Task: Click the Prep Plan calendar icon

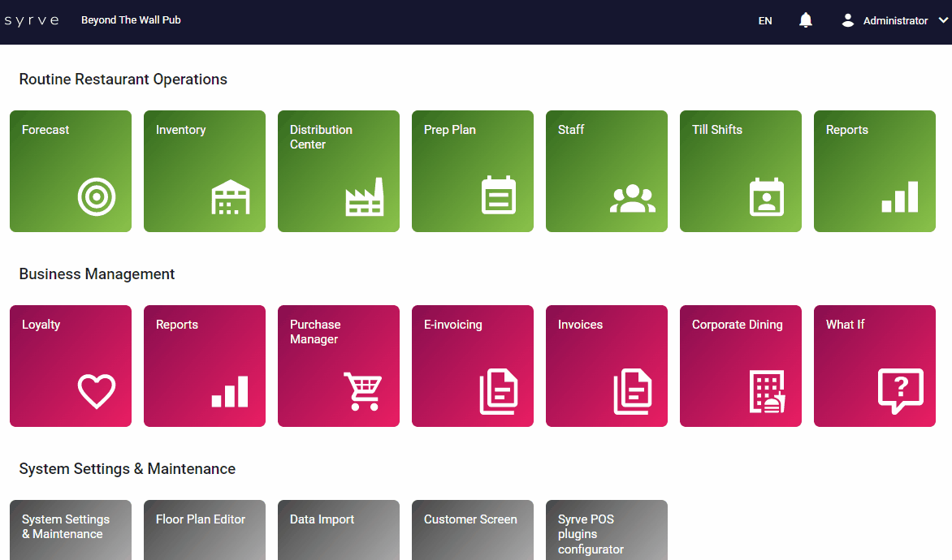Action: (498, 196)
